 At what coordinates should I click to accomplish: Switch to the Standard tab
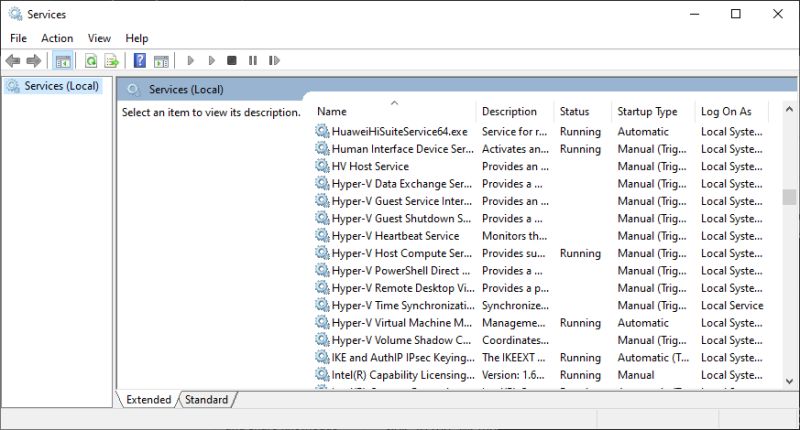[207, 399]
